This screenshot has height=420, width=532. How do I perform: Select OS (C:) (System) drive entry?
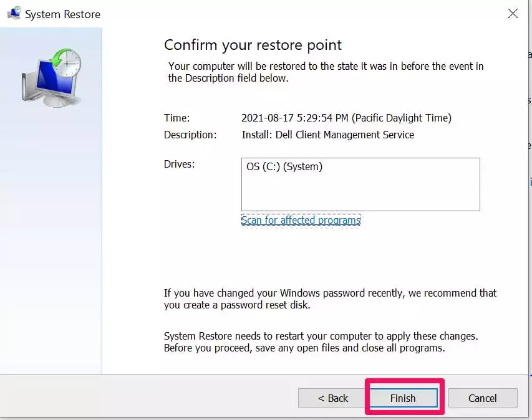tap(284, 167)
